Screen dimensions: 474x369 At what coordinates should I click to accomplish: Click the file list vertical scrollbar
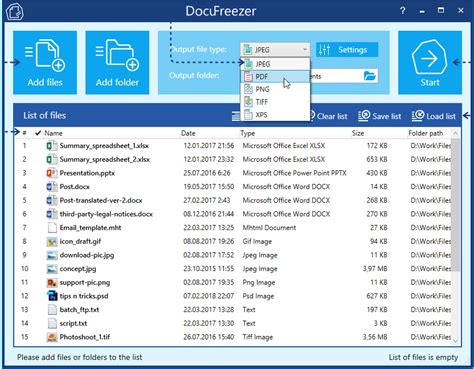456,205
